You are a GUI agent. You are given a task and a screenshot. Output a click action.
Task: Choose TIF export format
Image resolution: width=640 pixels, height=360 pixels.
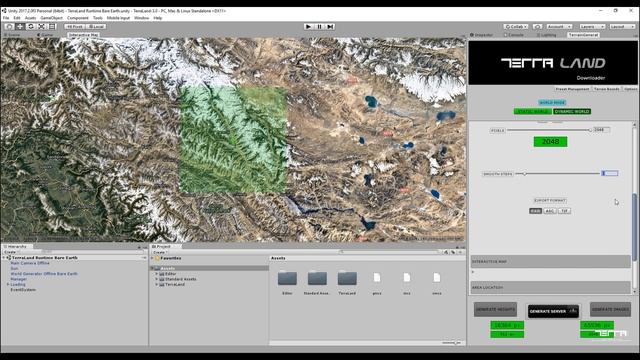(x=564, y=211)
